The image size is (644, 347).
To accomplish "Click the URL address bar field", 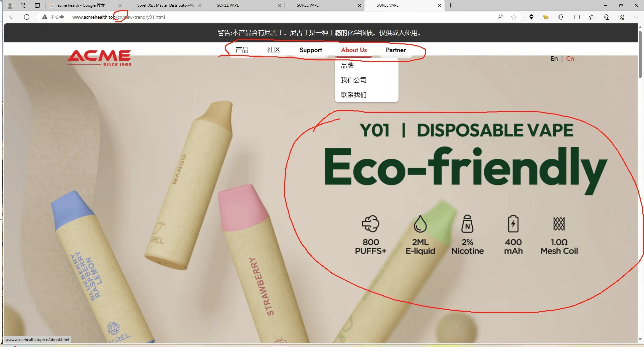I will pos(267,17).
